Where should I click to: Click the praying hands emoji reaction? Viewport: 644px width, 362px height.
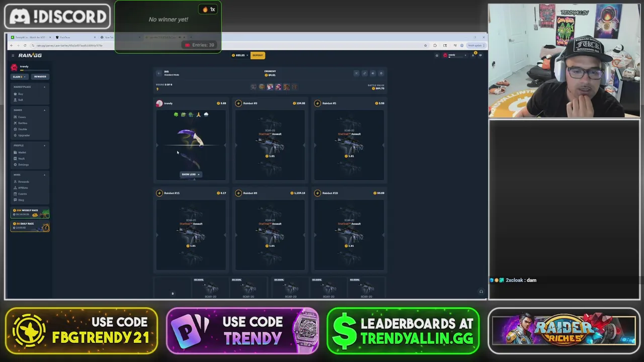(198, 115)
